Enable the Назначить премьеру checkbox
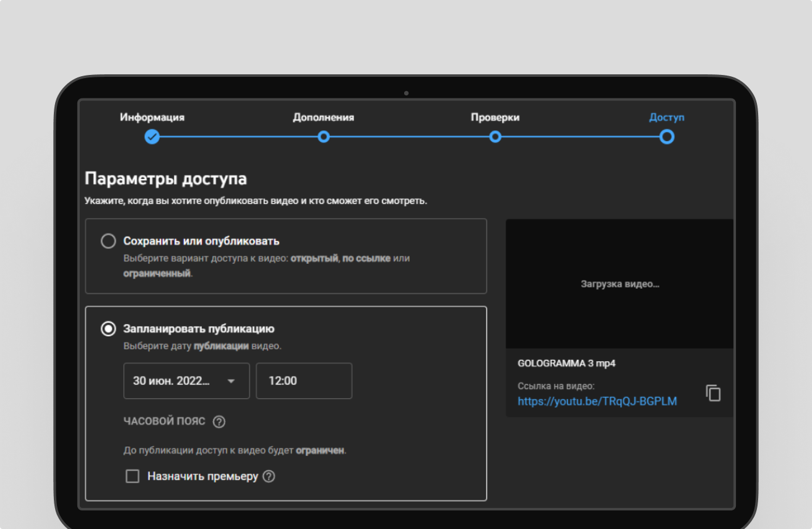The height and width of the screenshot is (529, 812). pos(132,476)
